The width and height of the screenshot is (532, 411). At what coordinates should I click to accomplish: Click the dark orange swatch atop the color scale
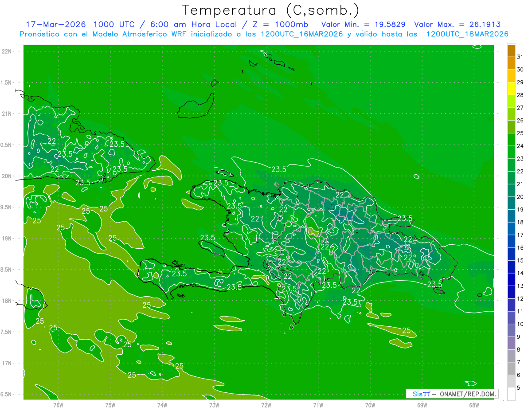(x=511, y=51)
